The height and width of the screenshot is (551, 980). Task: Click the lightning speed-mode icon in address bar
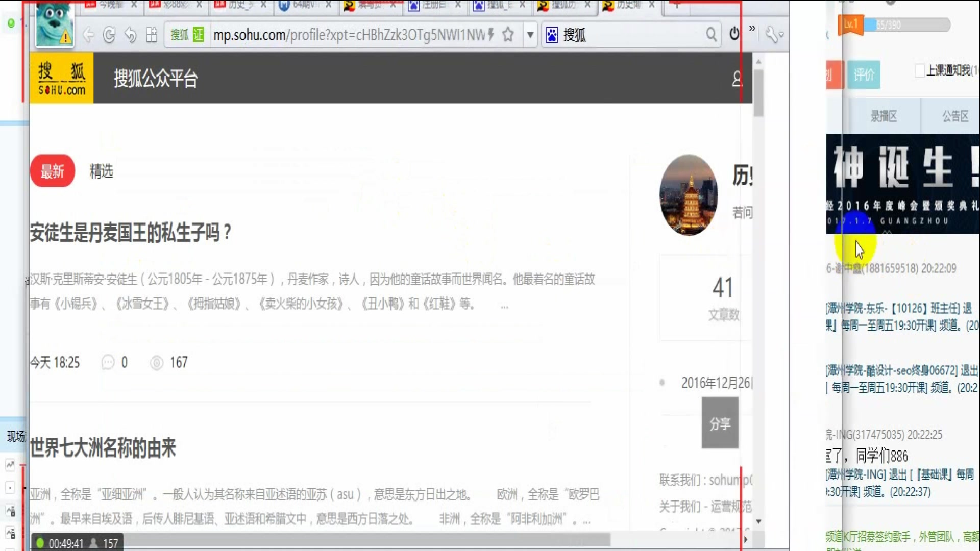pyautogui.click(x=491, y=35)
